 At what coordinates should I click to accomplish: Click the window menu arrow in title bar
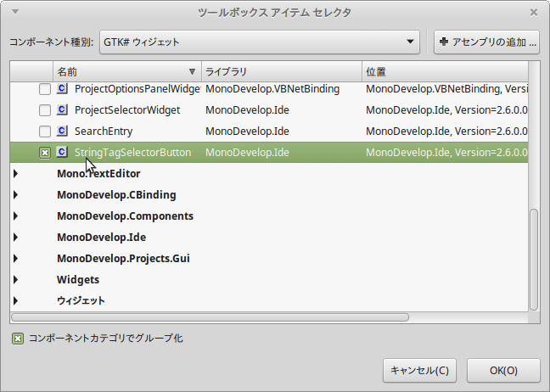15,12
